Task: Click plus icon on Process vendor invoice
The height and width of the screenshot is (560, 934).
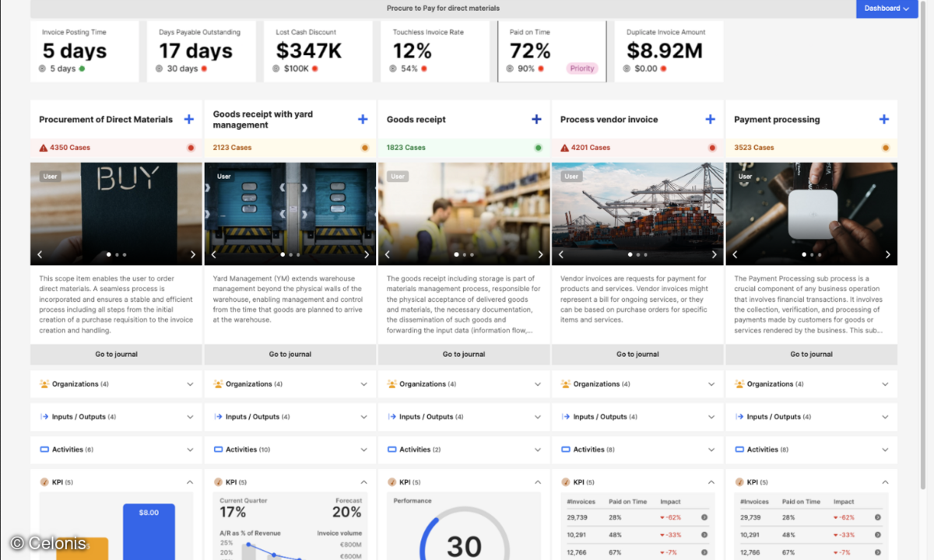Action: pyautogui.click(x=710, y=119)
